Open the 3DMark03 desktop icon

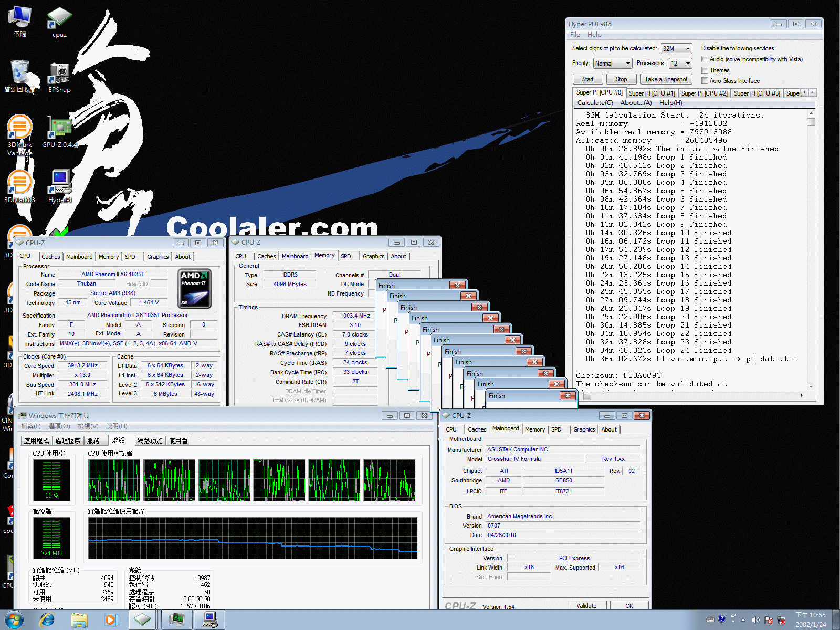pyautogui.click(x=20, y=186)
